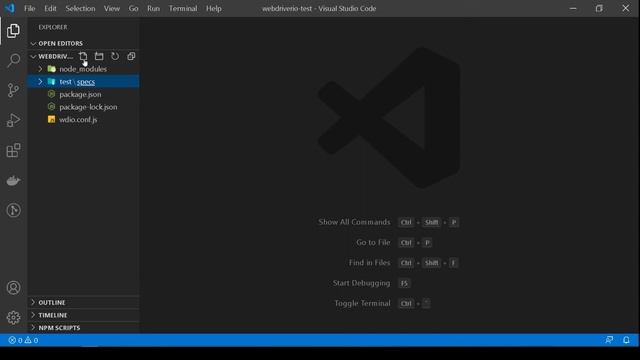Minimize the VS Code window
640x360 pixels.
tap(573, 8)
